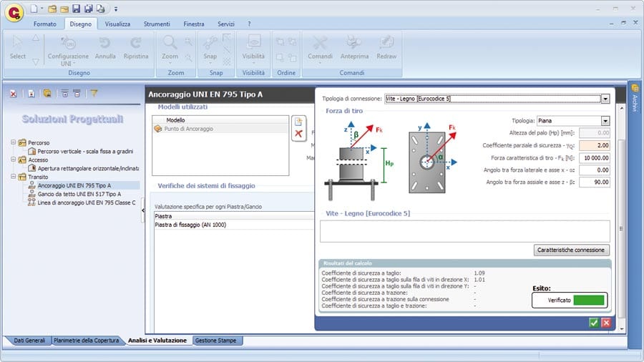Click the print icon in quick access toolbar
644x362 pixels.
click(100, 9)
